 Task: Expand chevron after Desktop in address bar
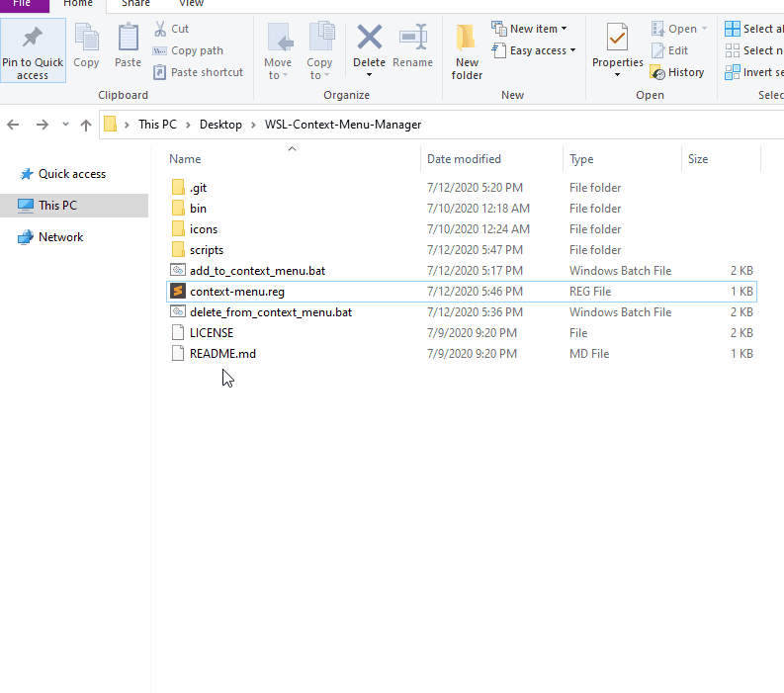pos(253,125)
